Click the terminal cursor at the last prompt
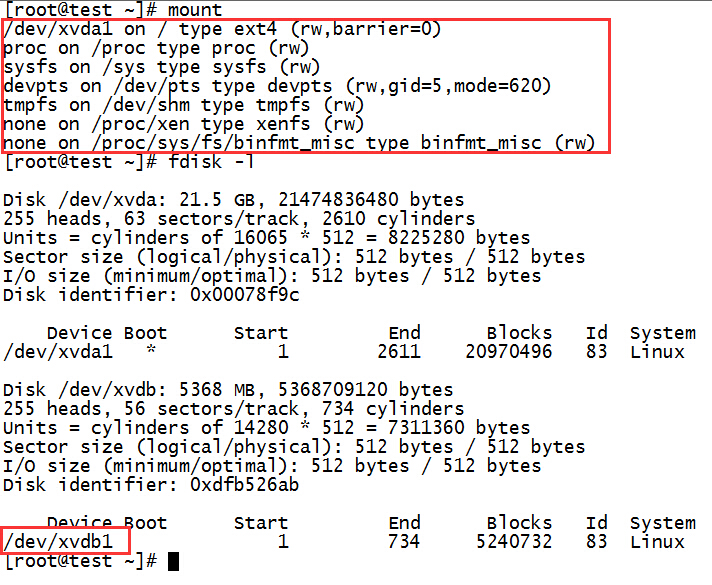Viewport: 712px width, 585px height. tap(173, 561)
